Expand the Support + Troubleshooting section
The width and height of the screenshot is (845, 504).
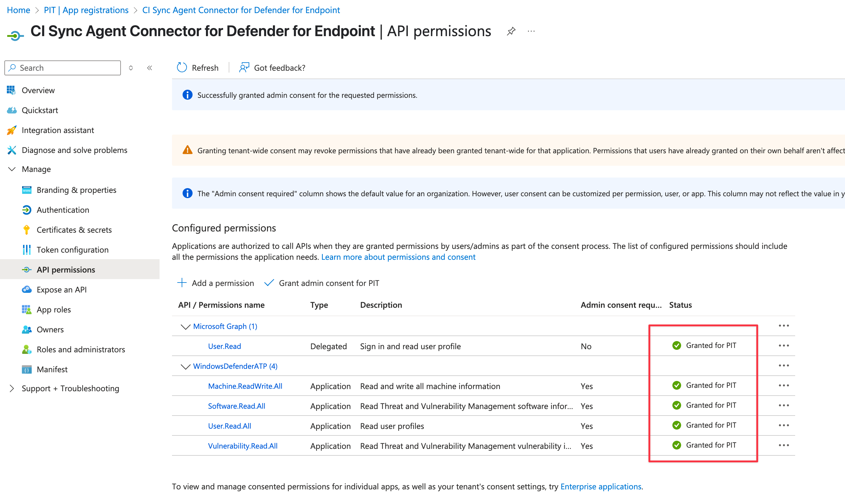(x=12, y=388)
